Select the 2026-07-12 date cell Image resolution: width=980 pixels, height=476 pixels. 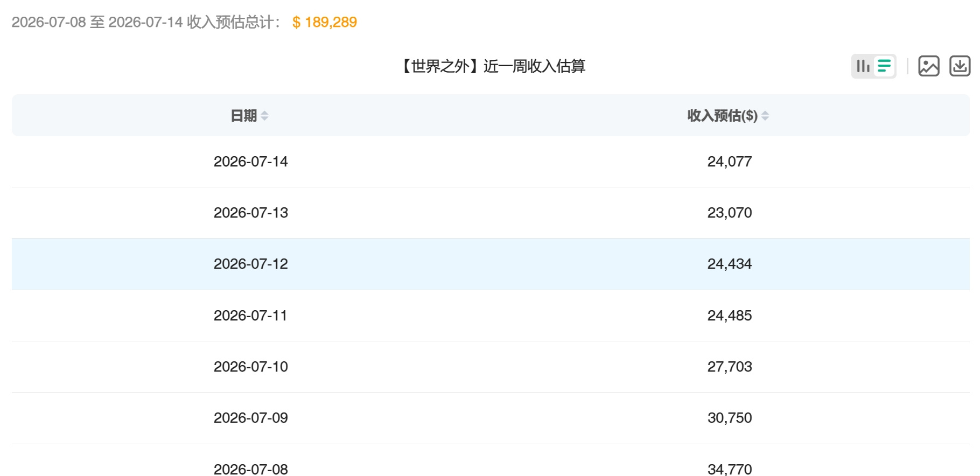pos(251,264)
